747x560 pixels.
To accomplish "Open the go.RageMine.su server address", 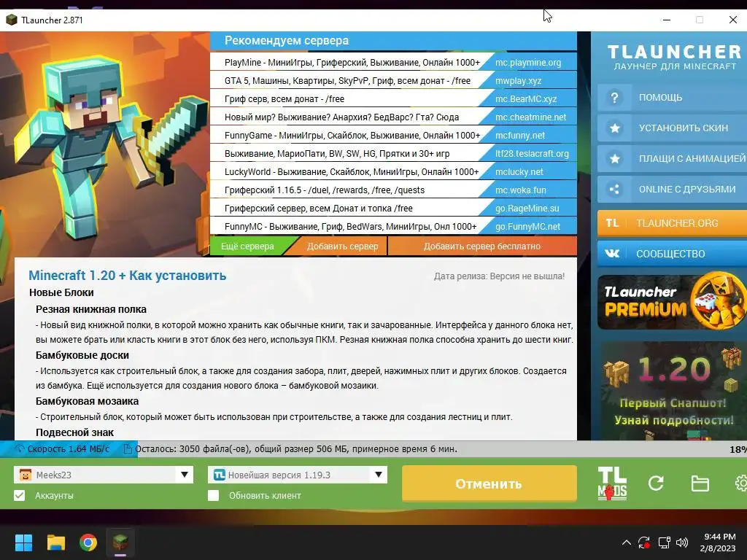I will tap(527, 208).
